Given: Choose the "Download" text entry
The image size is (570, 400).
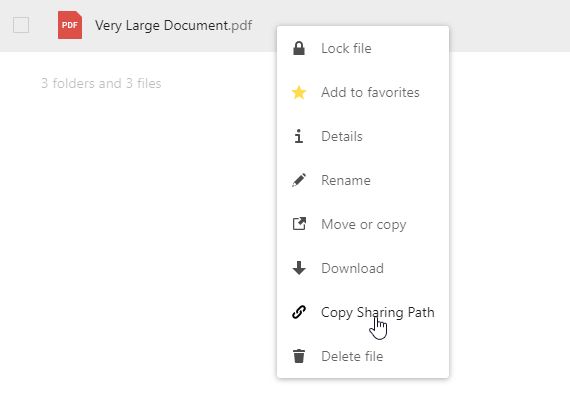Looking at the screenshot, I should [x=353, y=268].
